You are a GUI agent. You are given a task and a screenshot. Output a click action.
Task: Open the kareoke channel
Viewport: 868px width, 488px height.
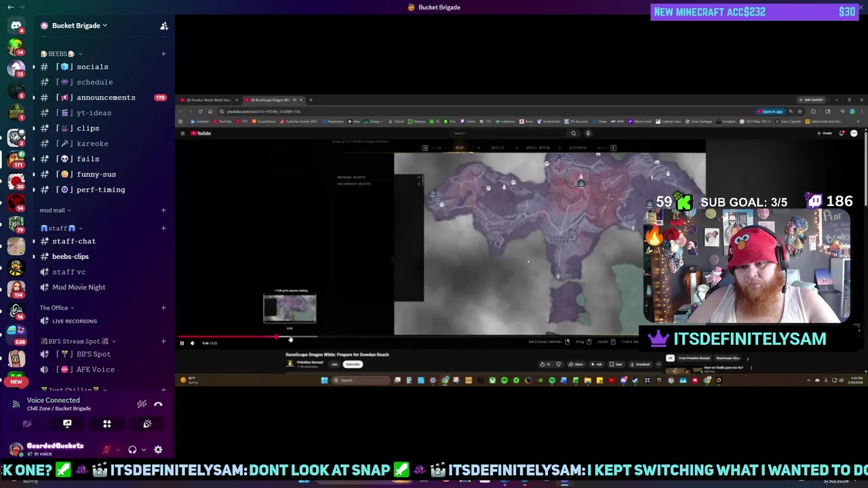(x=103, y=144)
